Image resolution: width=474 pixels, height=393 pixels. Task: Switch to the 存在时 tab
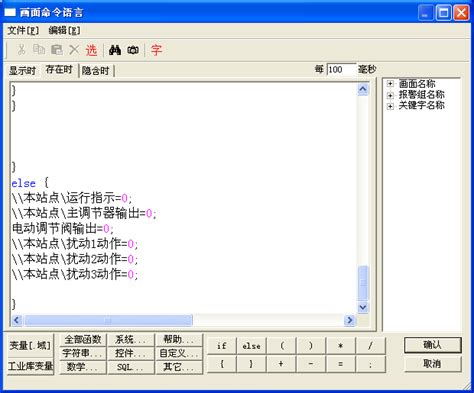[x=59, y=70]
